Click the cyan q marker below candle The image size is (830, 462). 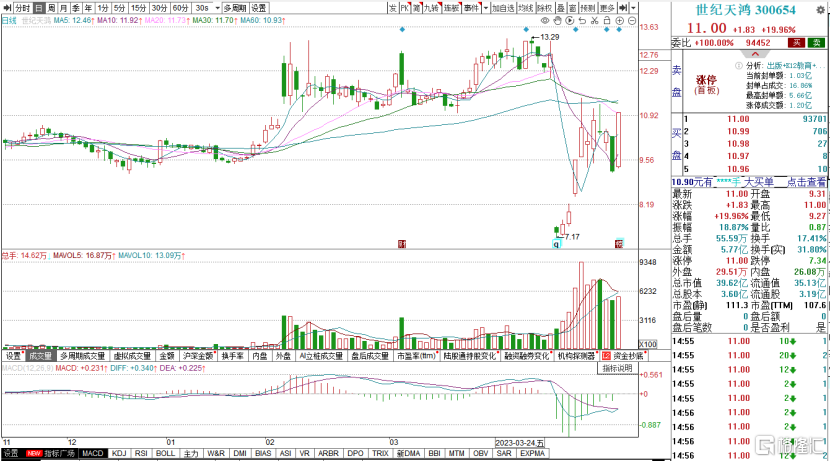point(556,244)
